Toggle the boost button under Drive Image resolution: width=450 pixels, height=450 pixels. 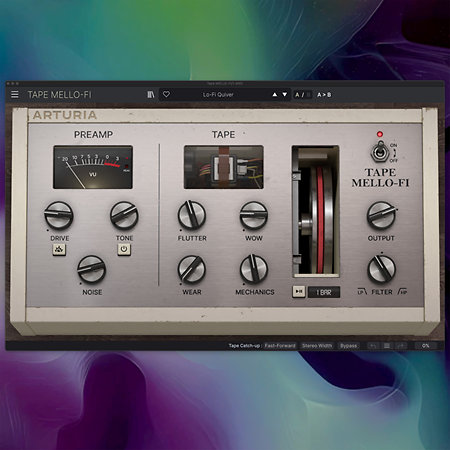[x=59, y=249]
